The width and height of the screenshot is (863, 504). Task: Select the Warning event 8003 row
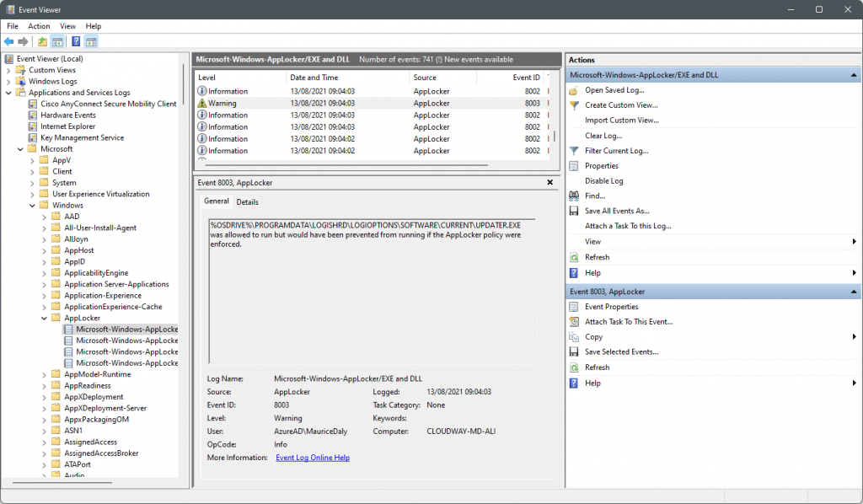coord(372,103)
